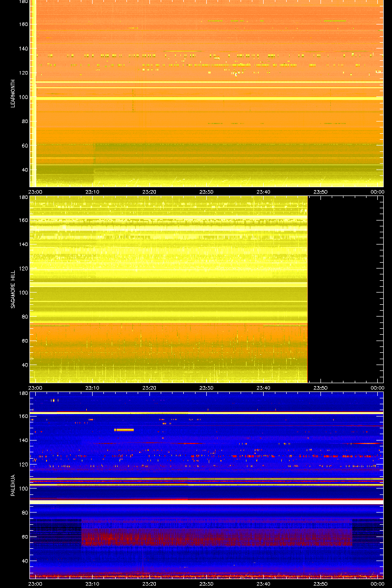
Task: Click 23:00 under the Sagamore Hill spectrogram
Action: [35, 388]
